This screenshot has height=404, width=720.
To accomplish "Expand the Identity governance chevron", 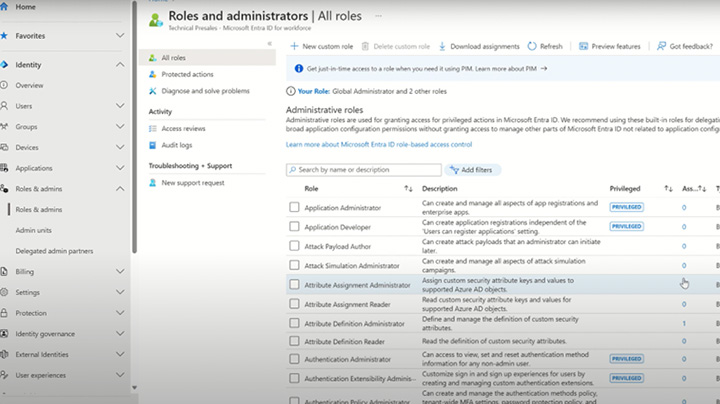I will 120,334.
